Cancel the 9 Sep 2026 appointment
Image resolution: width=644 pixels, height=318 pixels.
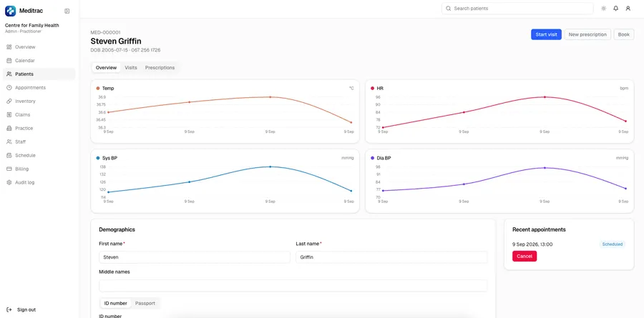pos(525,256)
